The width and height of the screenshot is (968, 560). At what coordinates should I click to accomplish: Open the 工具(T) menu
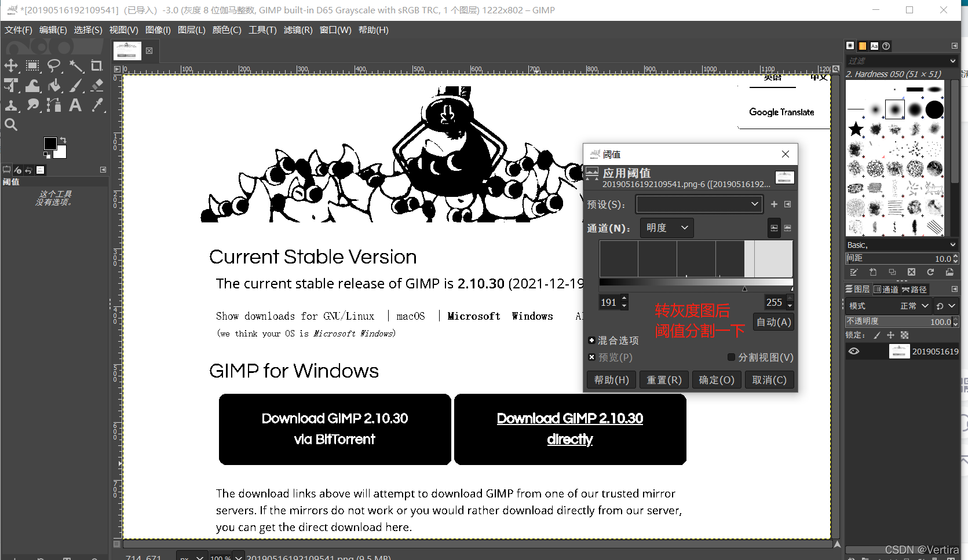[x=262, y=30]
